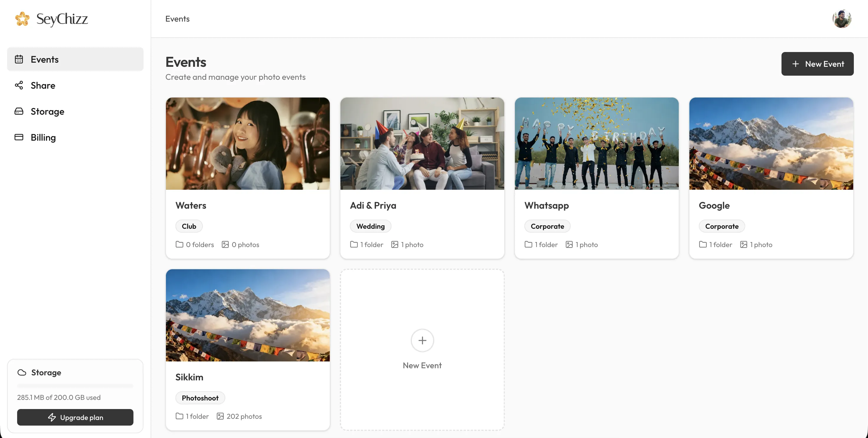Go to the Share sidebar section
The height and width of the screenshot is (438, 868).
click(75, 85)
